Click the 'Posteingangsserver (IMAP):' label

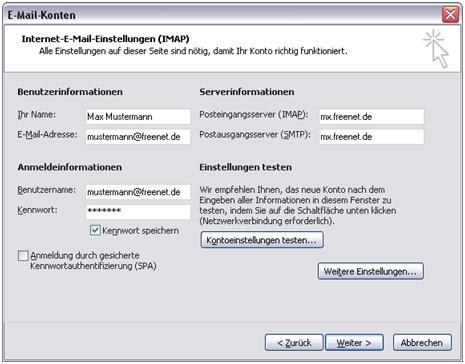point(254,115)
